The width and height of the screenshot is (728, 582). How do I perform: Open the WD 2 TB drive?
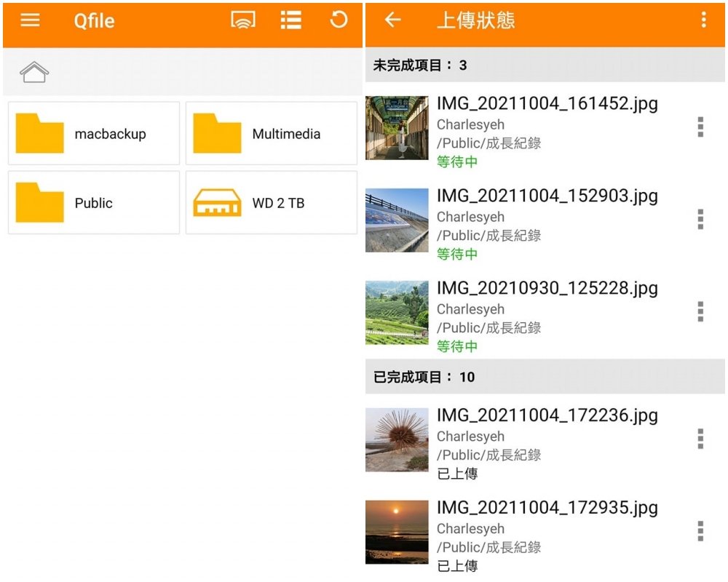[x=272, y=203]
